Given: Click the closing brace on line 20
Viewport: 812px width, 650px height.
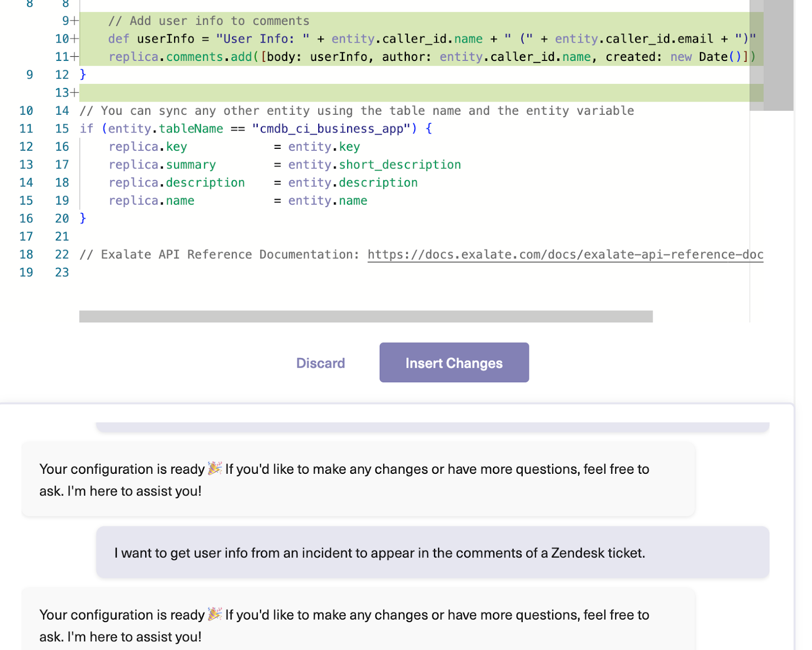Looking at the screenshot, I should (83, 218).
